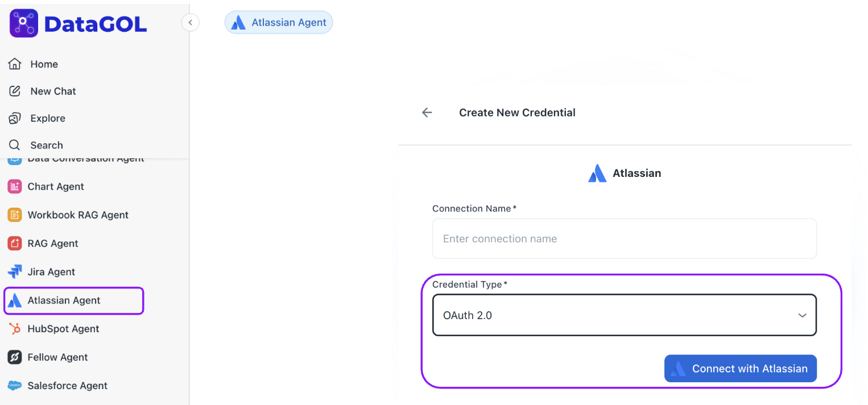This screenshot has width=868, height=405.
Task: Collapse the sidebar with the chevron button
Action: pyautogui.click(x=191, y=23)
